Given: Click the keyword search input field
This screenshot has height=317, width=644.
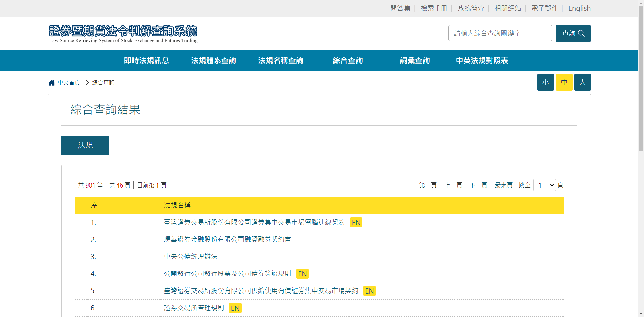Looking at the screenshot, I should pyautogui.click(x=500, y=33).
